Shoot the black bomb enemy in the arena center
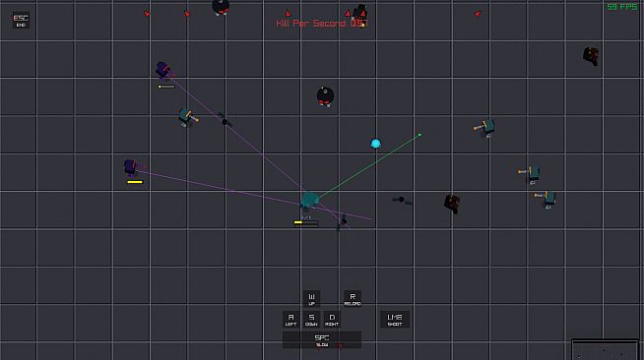The height and width of the screenshot is (360, 644). (325, 96)
